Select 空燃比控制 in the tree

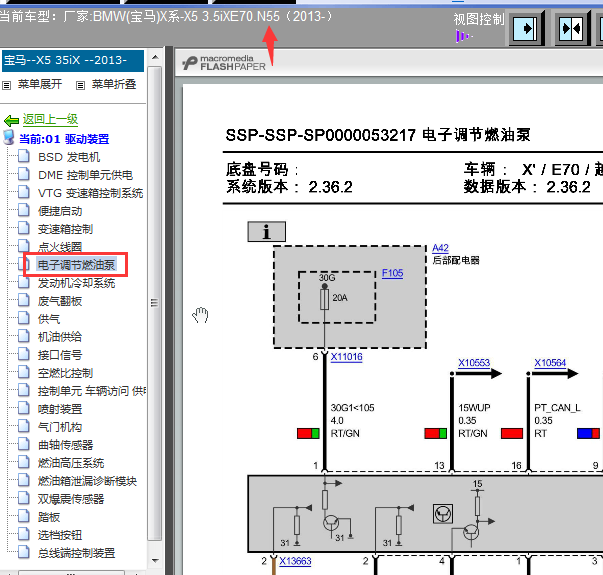click(x=65, y=373)
